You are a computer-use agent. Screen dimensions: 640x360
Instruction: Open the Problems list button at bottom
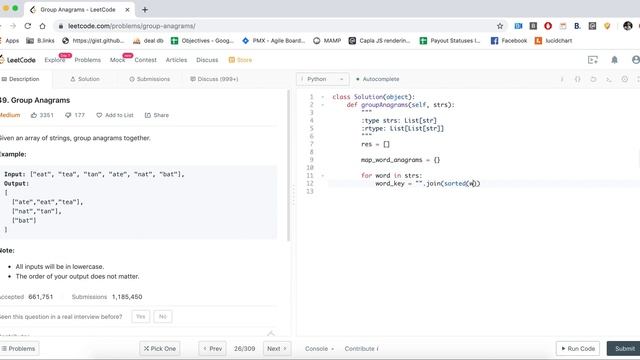click(x=19, y=349)
